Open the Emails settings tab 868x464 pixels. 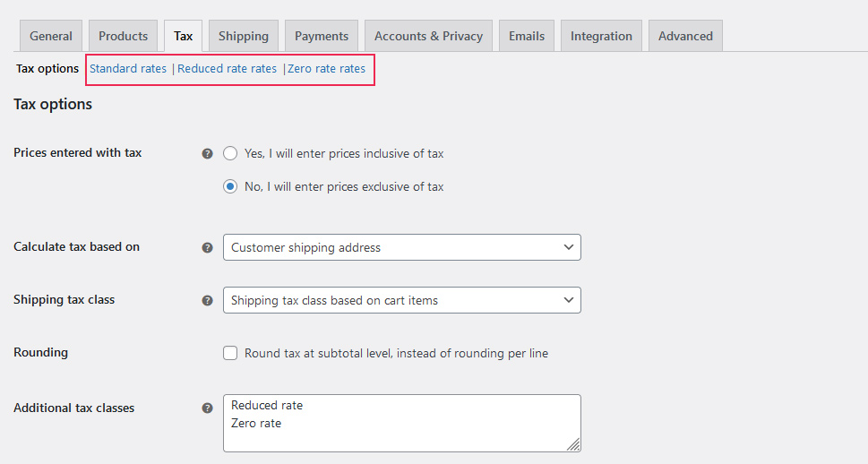527,36
